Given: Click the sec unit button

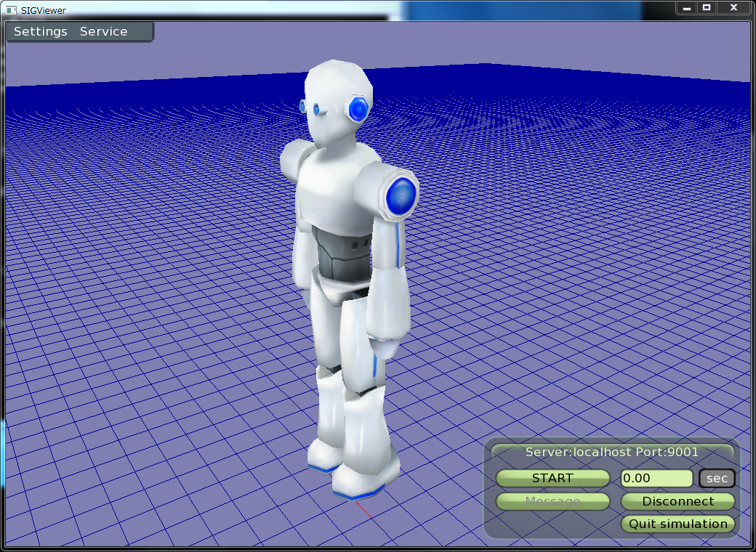Looking at the screenshot, I should click(x=717, y=479).
